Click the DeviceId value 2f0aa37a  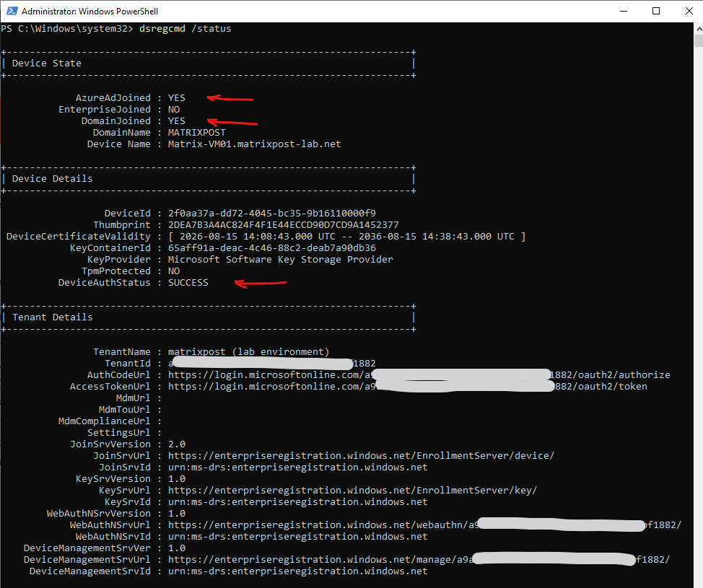(x=272, y=214)
